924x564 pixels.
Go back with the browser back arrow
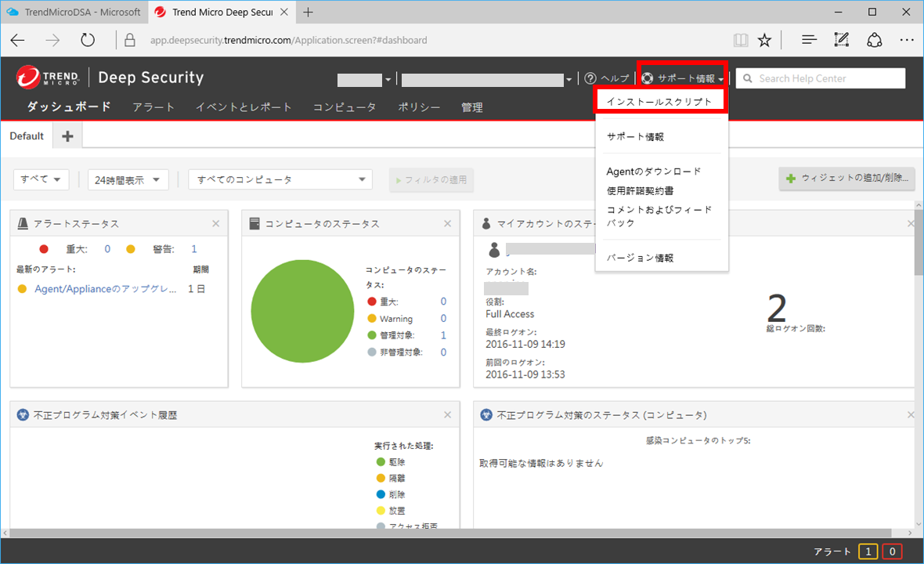[x=18, y=40]
